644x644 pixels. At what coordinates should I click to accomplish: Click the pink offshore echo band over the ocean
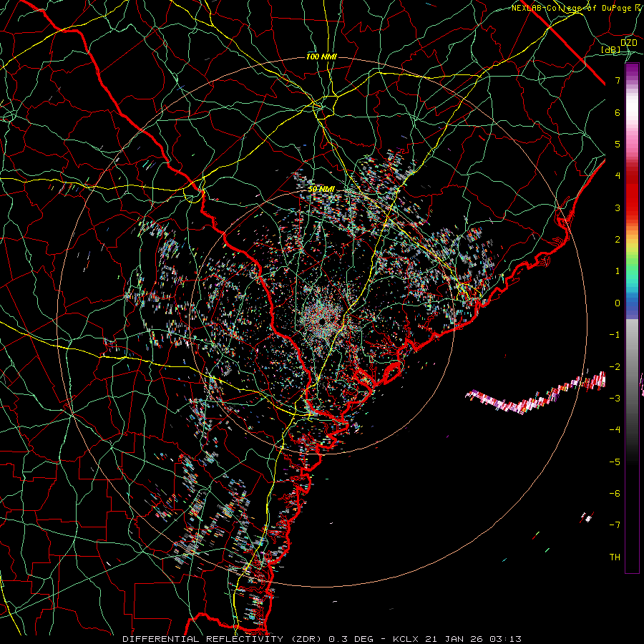(x=535, y=394)
